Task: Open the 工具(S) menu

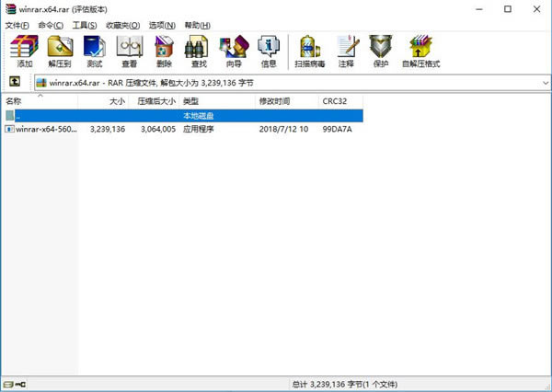Action: (85, 25)
